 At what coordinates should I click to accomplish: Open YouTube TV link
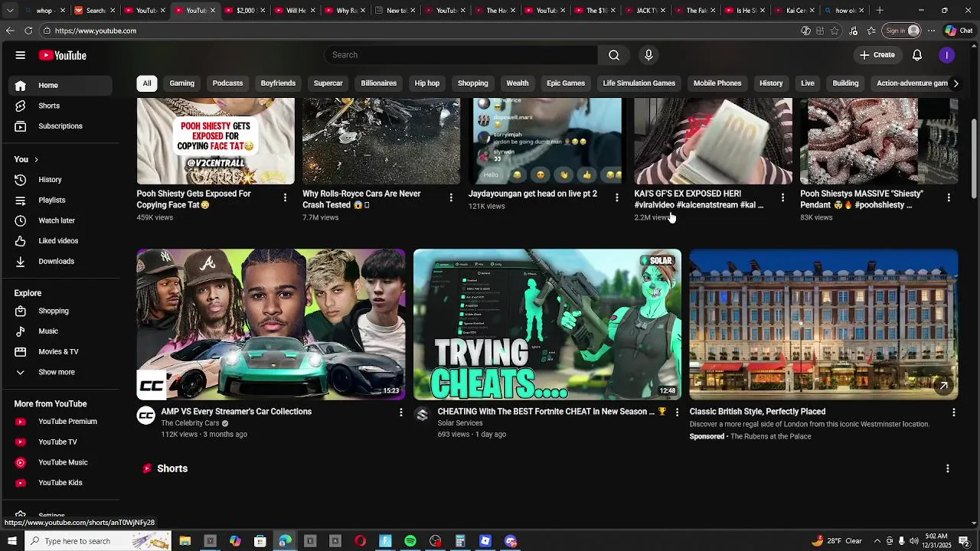(x=60, y=442)
